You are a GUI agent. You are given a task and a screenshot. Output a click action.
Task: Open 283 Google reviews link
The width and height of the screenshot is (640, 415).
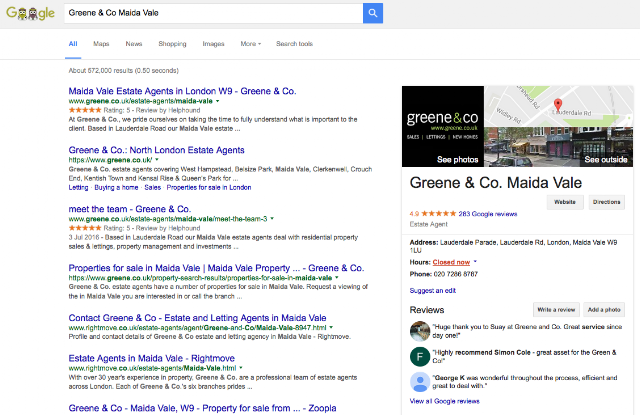tap(488, 214)
